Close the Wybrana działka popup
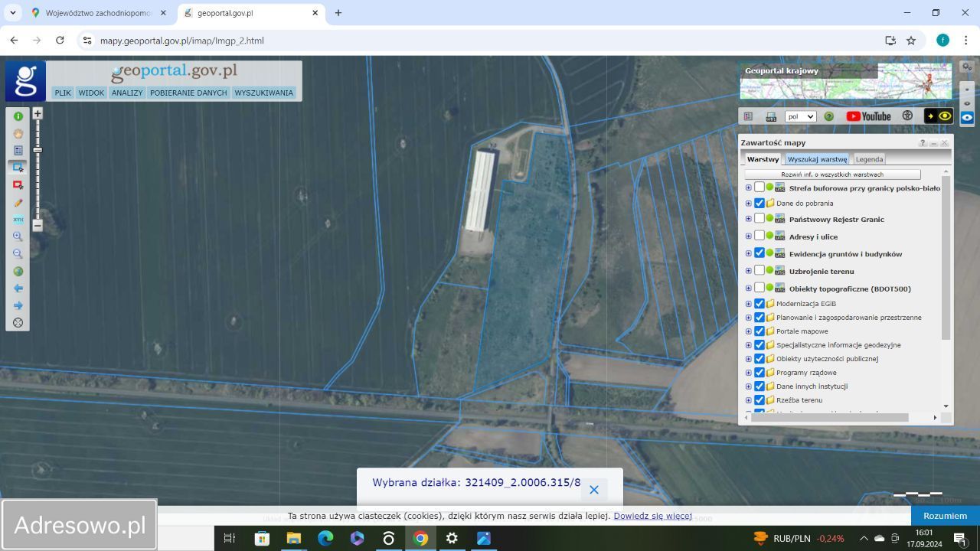Screen dimensions: 980x551 tap(594, 490)
